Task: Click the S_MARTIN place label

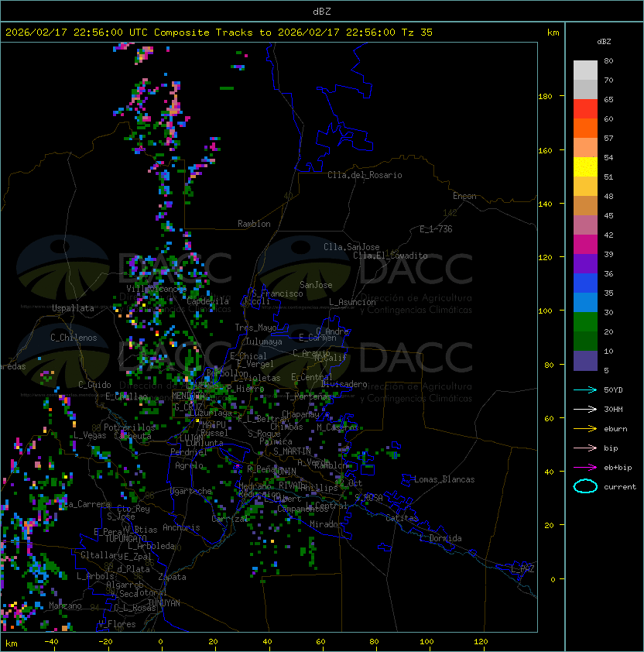Action: pyautogui.click(x=293, y=451)
